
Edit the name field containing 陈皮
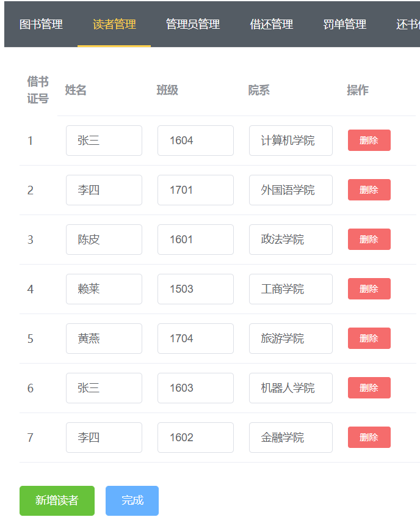[x=104, y=240]
